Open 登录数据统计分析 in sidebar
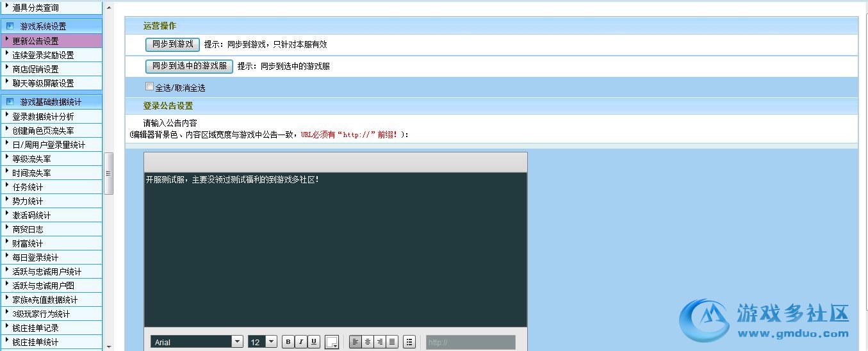 click(51, 116)
